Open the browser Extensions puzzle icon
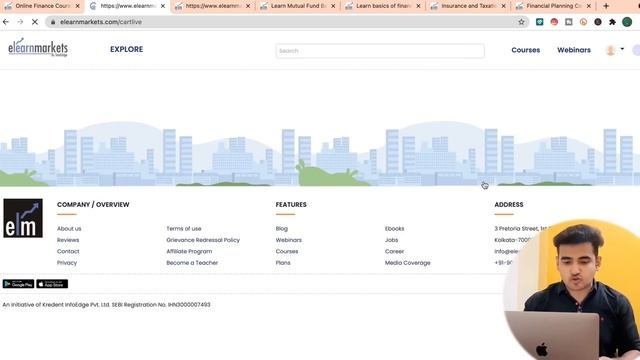The width and height of the screenshot is (640, 360). [x=612, y=22]
